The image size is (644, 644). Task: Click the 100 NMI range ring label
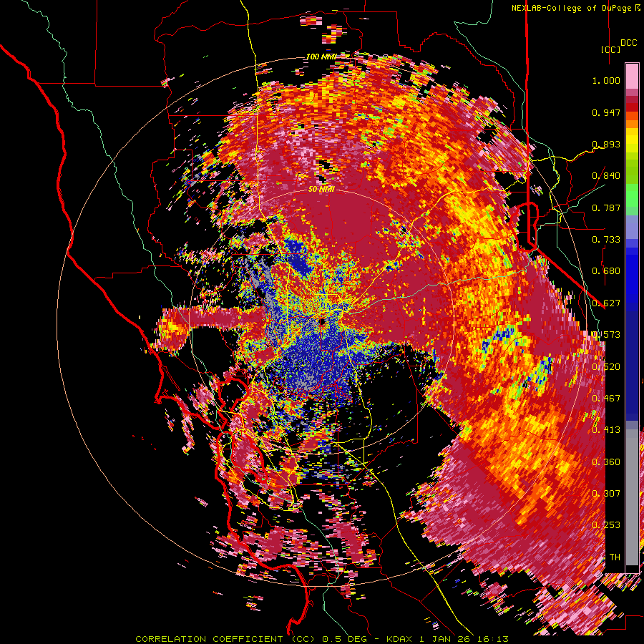(x=321, y=57)
